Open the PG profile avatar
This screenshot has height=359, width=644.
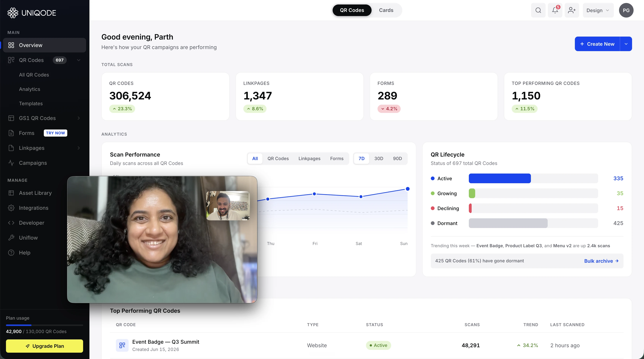pos(626,10)
